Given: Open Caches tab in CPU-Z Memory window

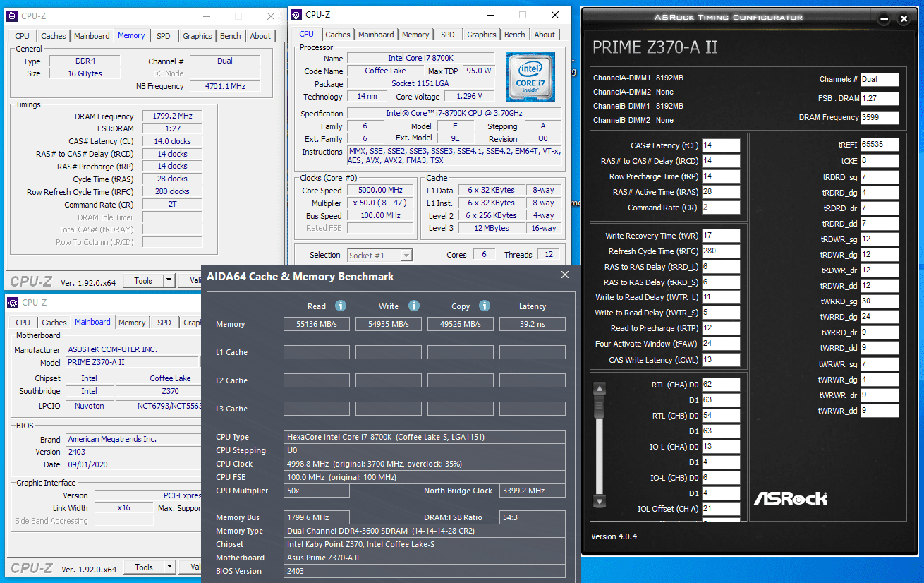Looking at the screenshot, I should click(x=54, y=36).
